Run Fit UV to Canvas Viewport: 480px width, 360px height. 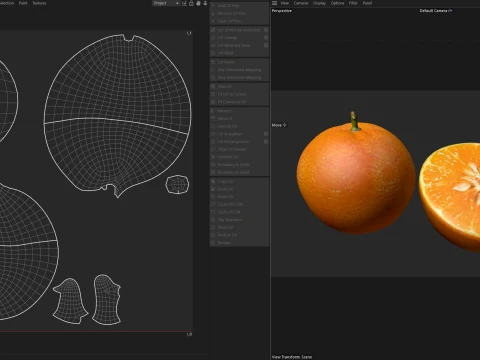(239, 94)
